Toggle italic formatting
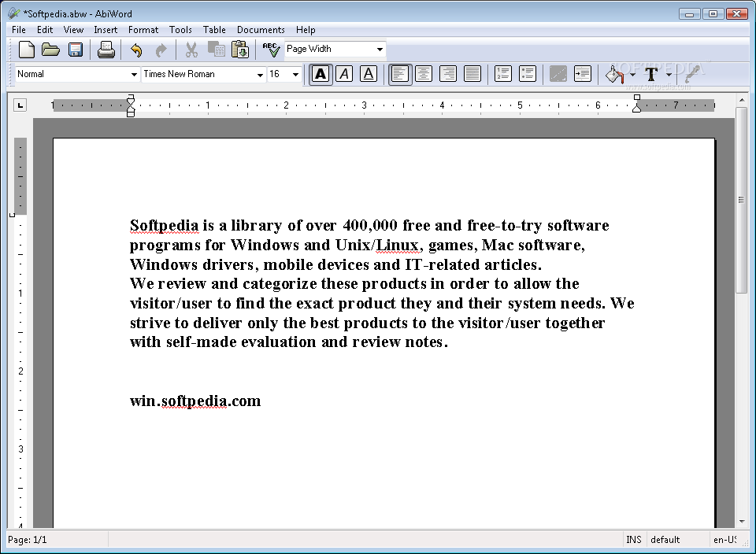Image resolution: width=756 pixels, height=554 pixels. coord(344,74)
